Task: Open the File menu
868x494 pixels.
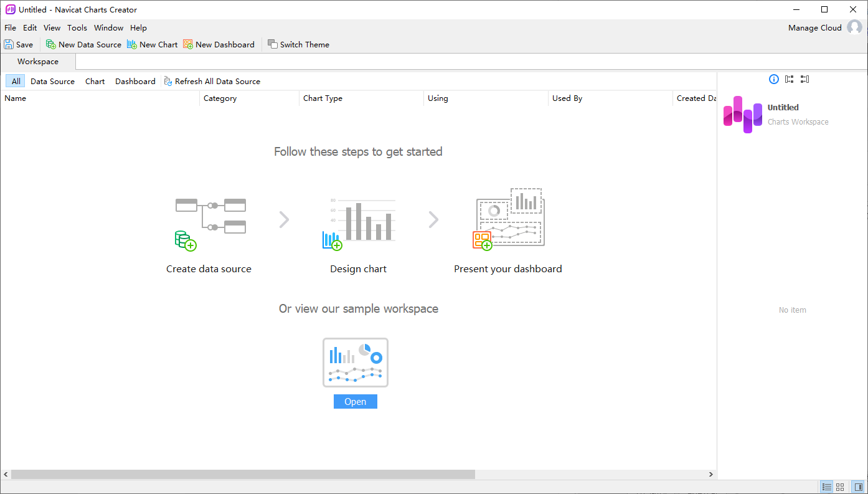Action: coord(10,27)
